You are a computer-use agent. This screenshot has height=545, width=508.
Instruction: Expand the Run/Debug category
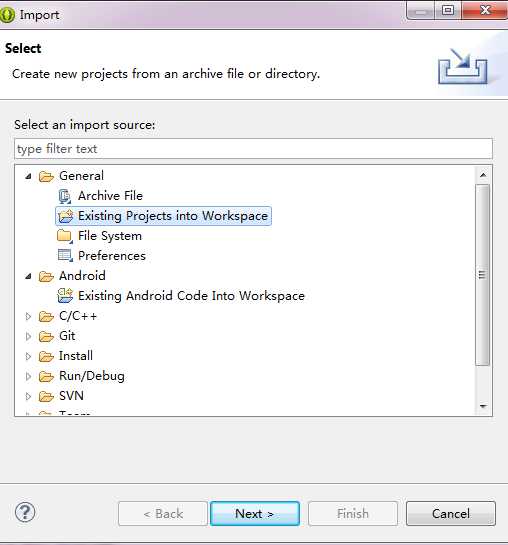[x=28, y=376]
